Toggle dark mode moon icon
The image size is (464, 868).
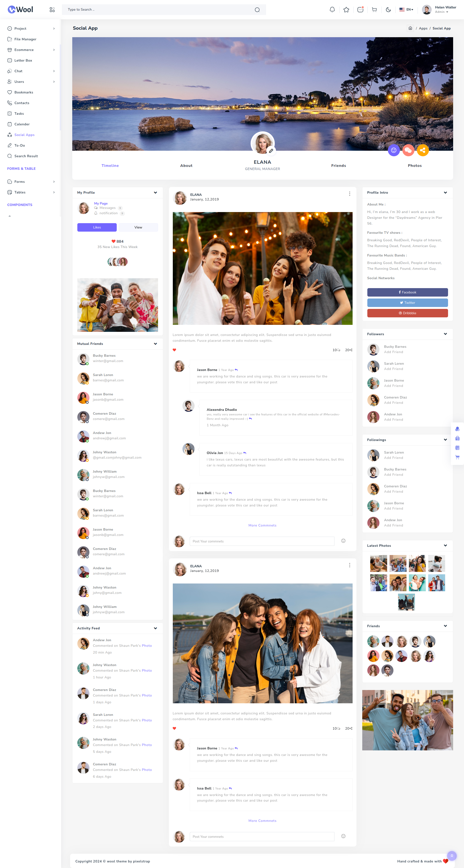pyautogui.click(x=388, y=10)
